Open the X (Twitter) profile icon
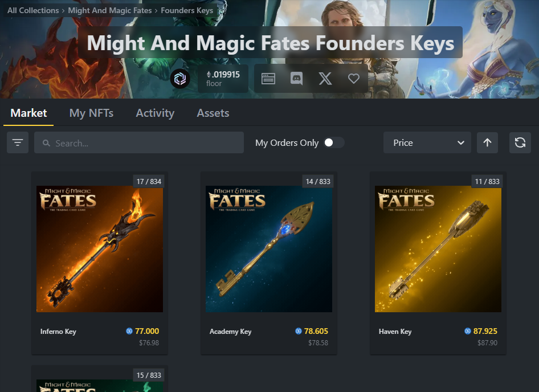This screenshot has height=392, width=539. pyautogui.click(x=325, y=79)
